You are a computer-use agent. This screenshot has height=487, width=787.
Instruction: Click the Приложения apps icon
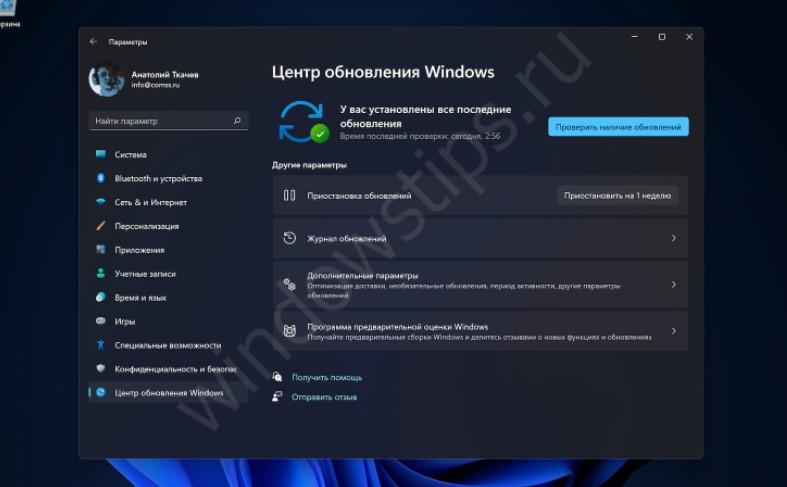coord(100,249)
